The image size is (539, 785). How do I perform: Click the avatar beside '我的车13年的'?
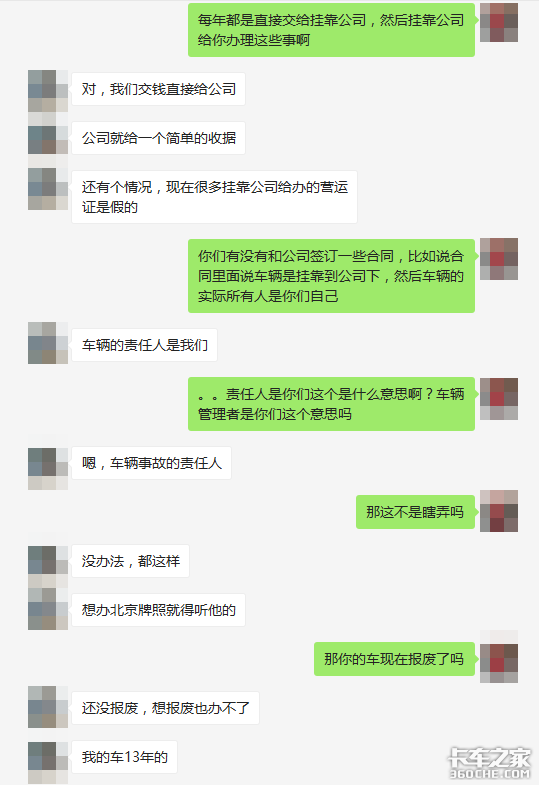coord(48,762)
